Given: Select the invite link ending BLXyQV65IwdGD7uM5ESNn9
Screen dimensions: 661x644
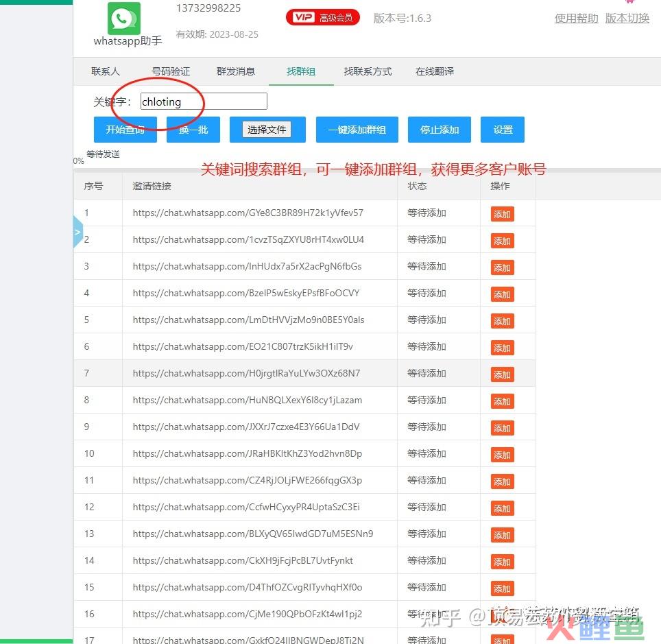Looking at the screenshot, I should coord(253,534).
